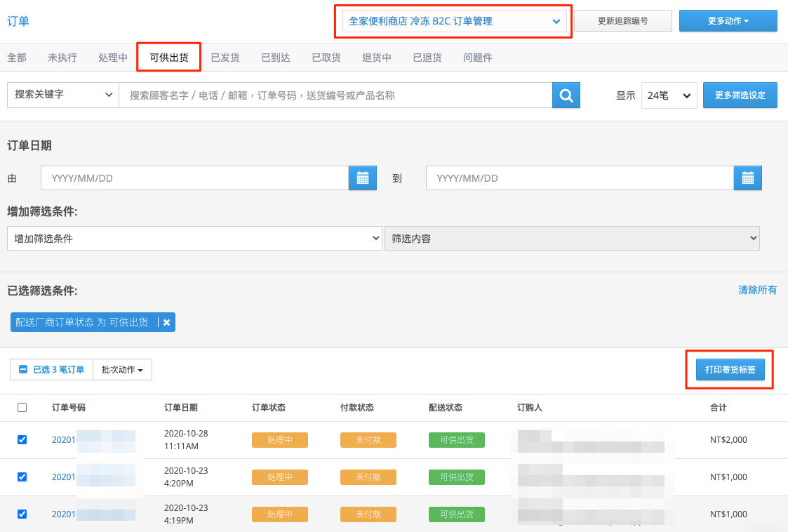Click 处理中 badge in the 4:20PM row
The height and width of the screenshot is (532, 788).
pos(280,477)
